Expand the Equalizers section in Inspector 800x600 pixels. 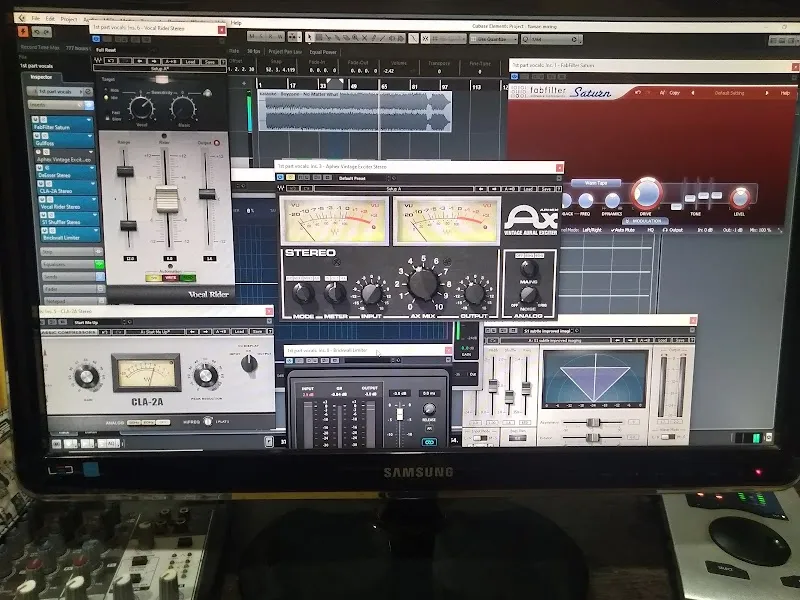point(72,264)
